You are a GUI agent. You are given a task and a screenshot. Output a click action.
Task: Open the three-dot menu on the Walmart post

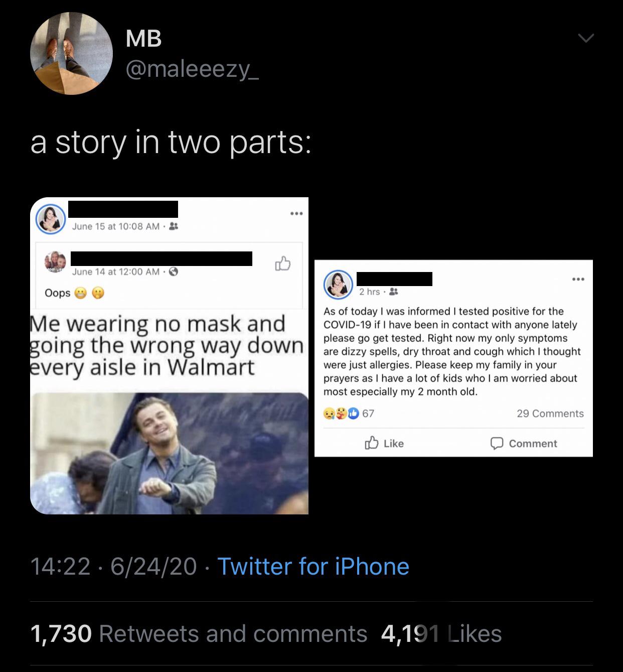coord(297,212)
